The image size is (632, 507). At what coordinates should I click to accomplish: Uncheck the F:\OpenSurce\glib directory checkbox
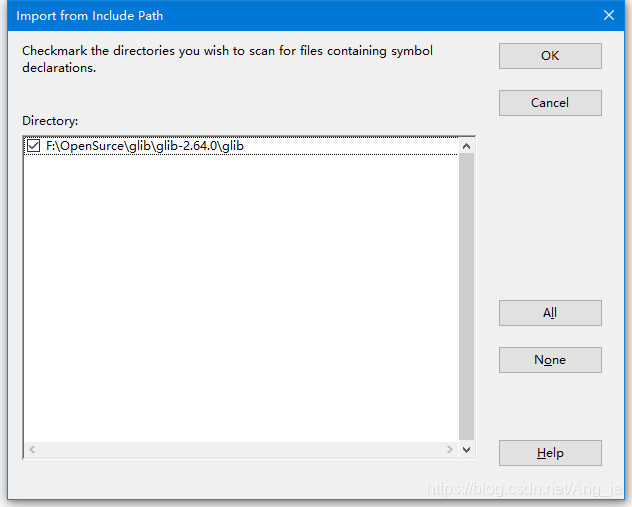pyautogui.click(x=33, y=146)
